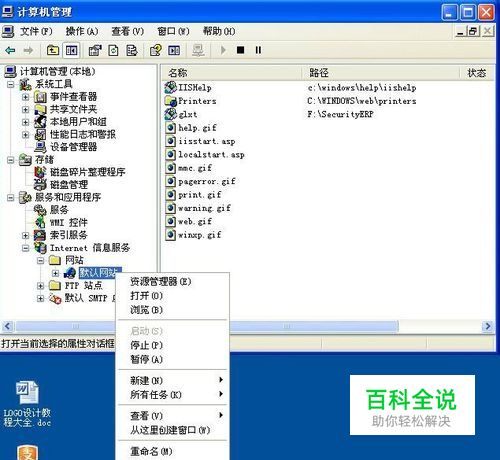Select the IISHelp virtual directory icon
The width and height of the screenshot is (500, 460).
point(170,87)
